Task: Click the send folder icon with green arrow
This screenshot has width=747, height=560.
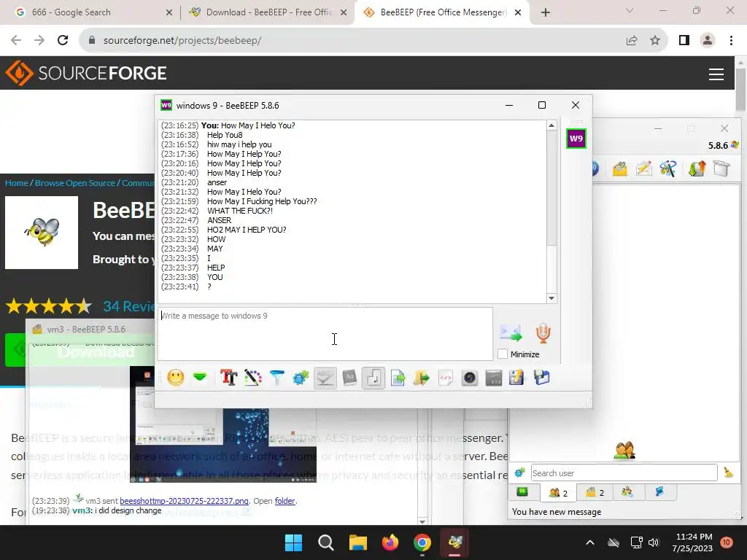Action: coord(422,378)
